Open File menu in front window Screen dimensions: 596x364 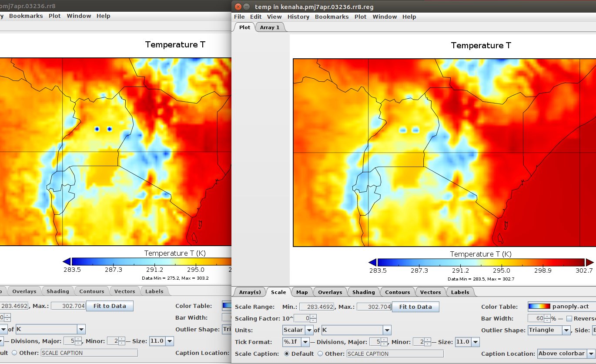[x=239, y=17]
